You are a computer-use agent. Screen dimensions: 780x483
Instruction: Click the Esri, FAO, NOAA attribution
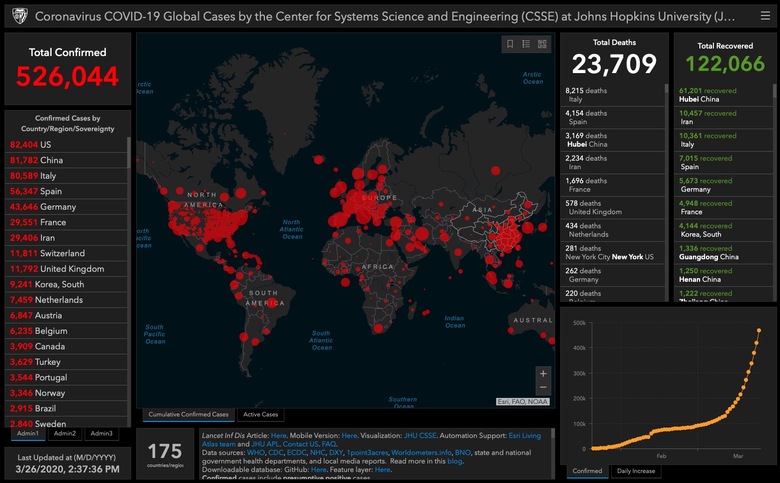click(x=523, y=401)
